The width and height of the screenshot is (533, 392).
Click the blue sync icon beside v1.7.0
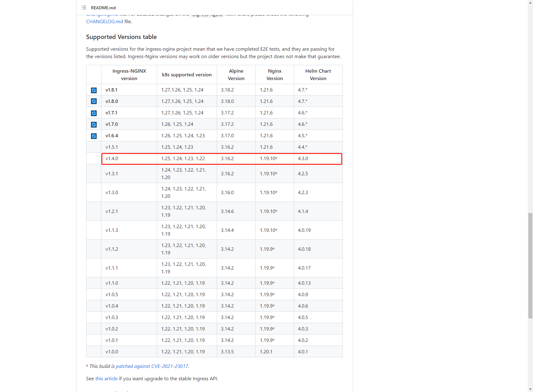click(94, 125)
